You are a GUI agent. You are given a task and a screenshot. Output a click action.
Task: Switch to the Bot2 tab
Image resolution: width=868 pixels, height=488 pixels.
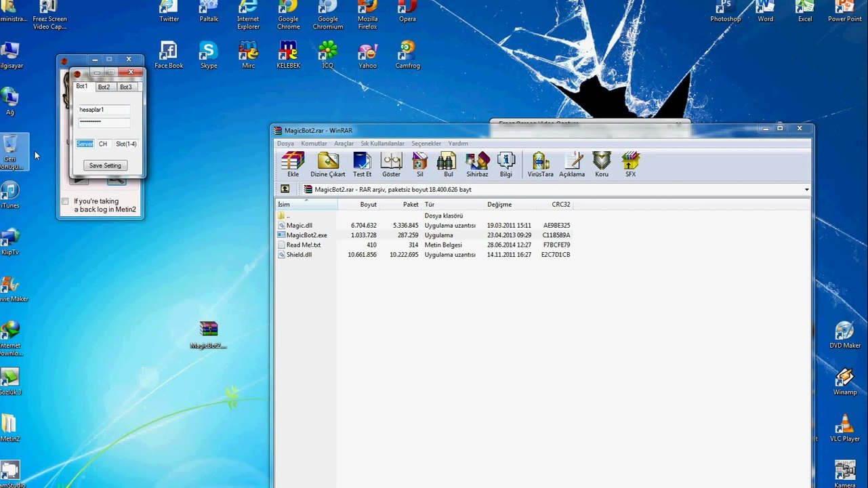104,87
